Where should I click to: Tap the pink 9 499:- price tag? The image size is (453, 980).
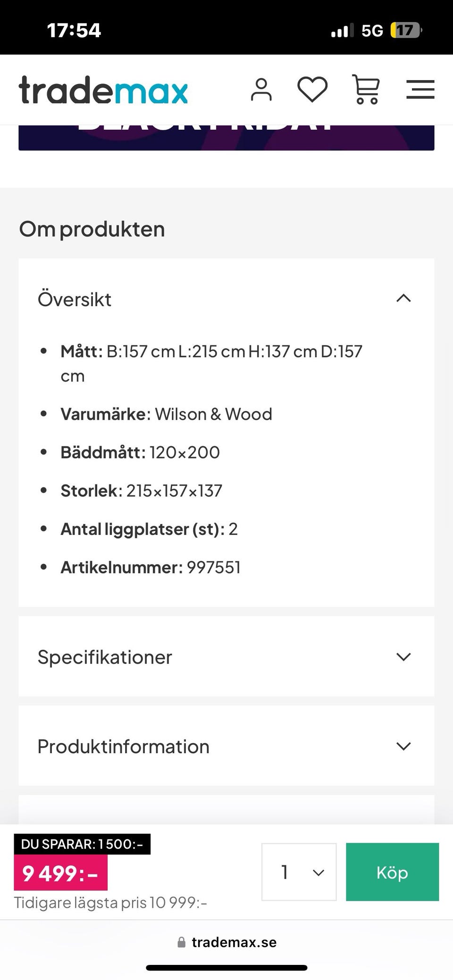[60, 873]
